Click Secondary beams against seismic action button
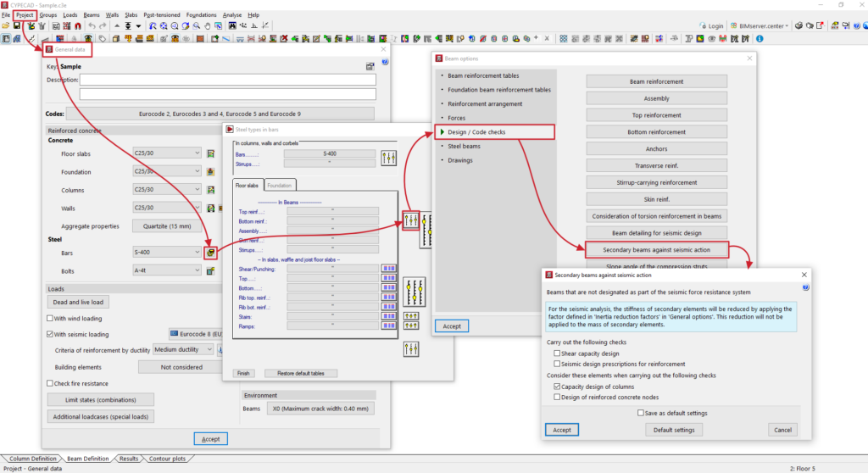868x473 pixels. [657, 250]
